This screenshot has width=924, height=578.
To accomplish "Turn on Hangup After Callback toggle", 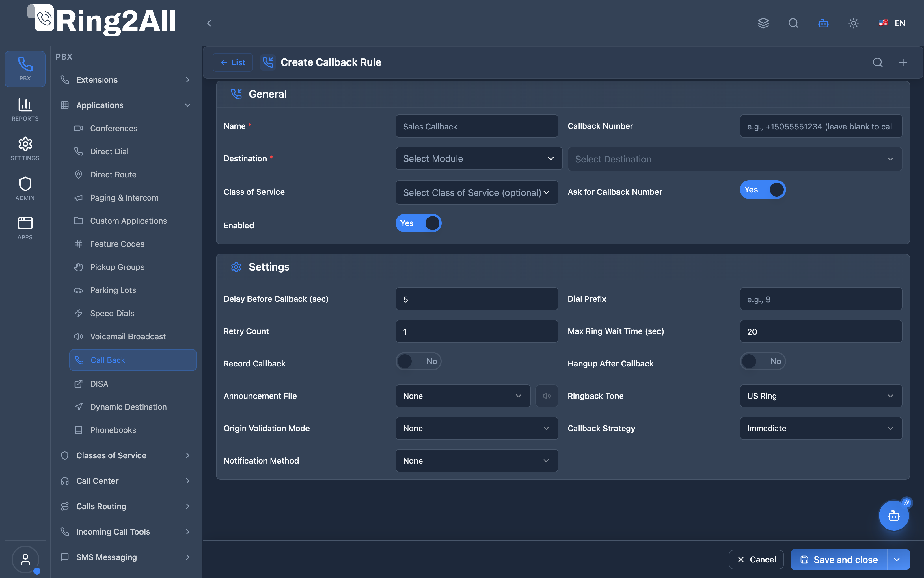I will point(763,361).
